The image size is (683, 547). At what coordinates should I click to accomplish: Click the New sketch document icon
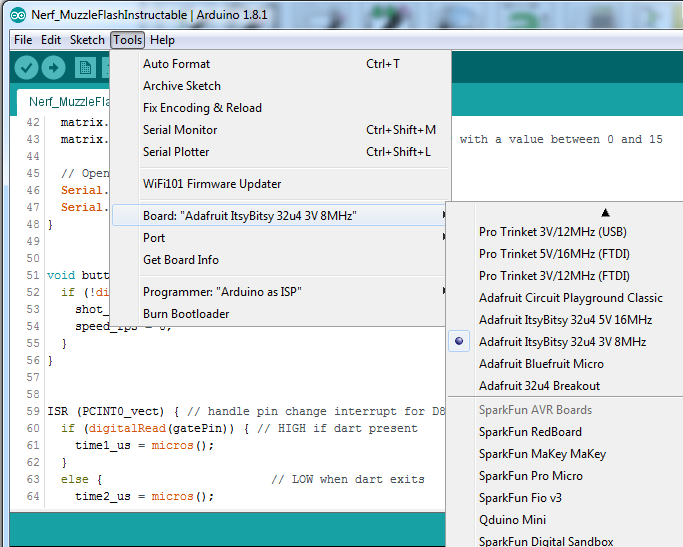pos(85,68)
